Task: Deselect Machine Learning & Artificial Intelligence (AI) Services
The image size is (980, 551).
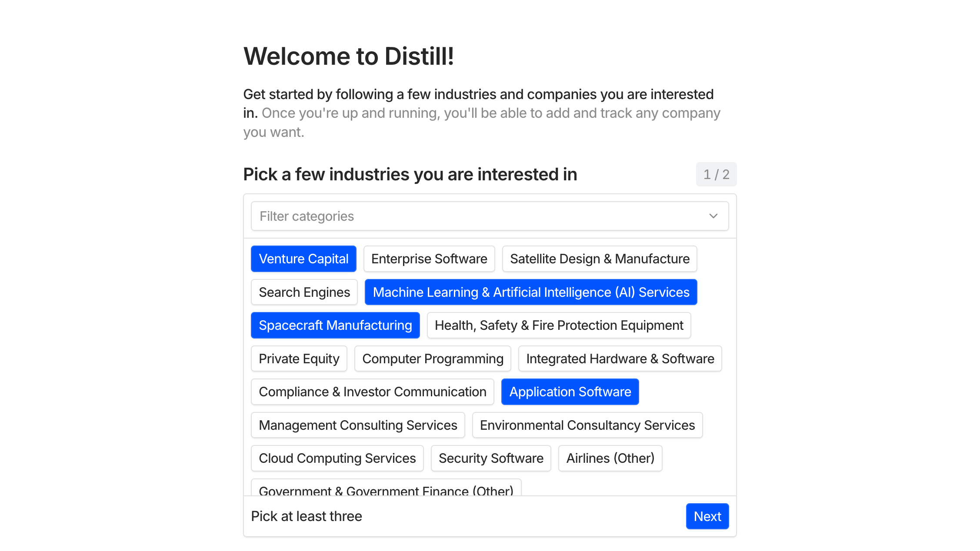Action: [530, 292]
